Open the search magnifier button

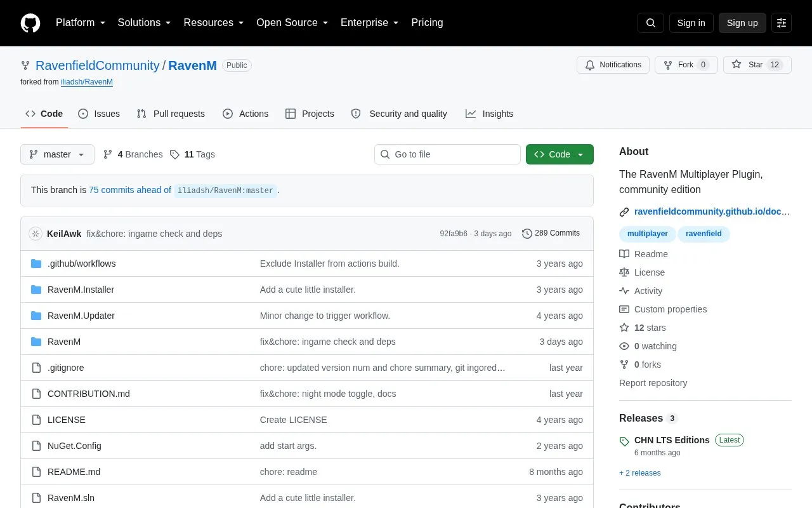click(x=651, y=23)
